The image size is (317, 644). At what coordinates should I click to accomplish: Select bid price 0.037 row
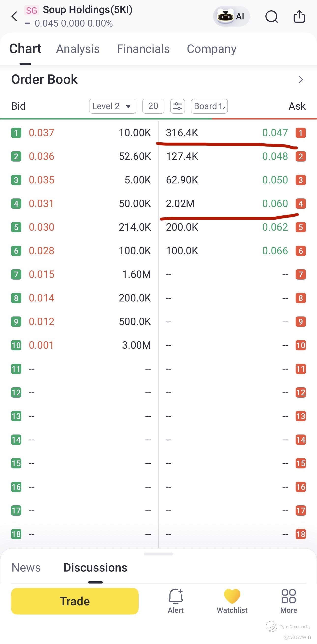[x=81, y=133]
